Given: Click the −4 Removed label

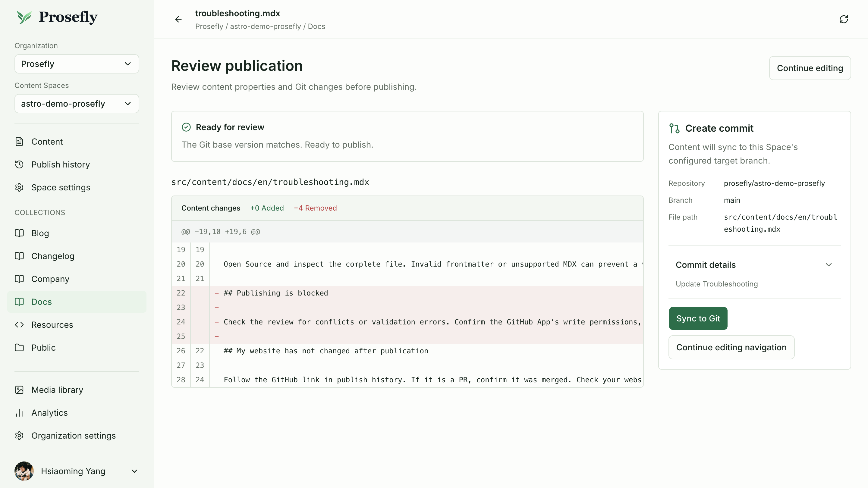Looking at the screenshot, I should pyautogui.click(x=315, y=208).
